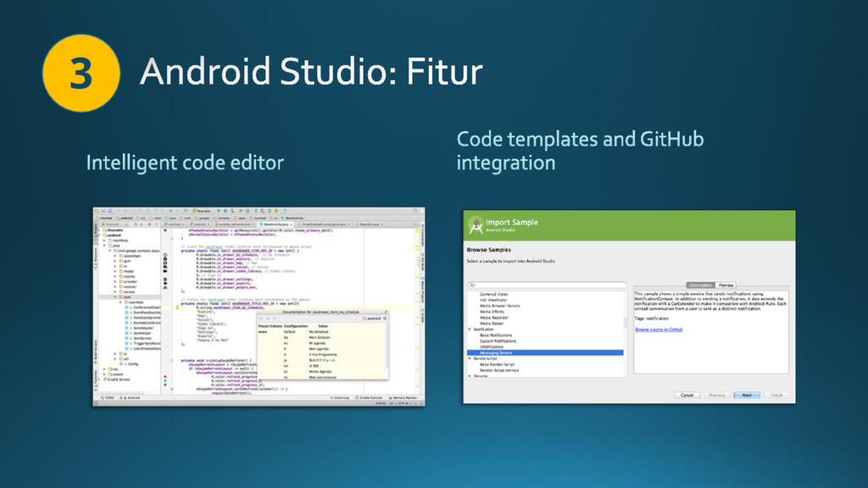The height and width of the screenshot is (488, 868).
Task: Select the highlighted Messaging Service sample
Action: tap(545, 352)
